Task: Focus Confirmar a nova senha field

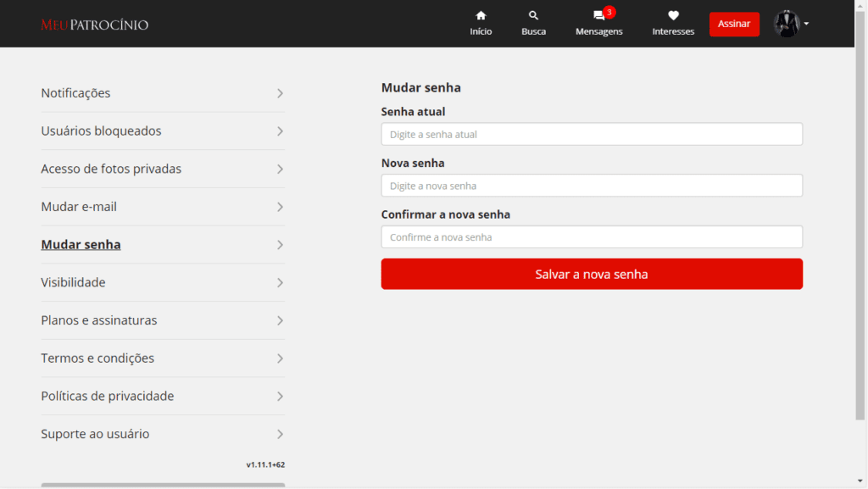Action: (x=592, y=236)
